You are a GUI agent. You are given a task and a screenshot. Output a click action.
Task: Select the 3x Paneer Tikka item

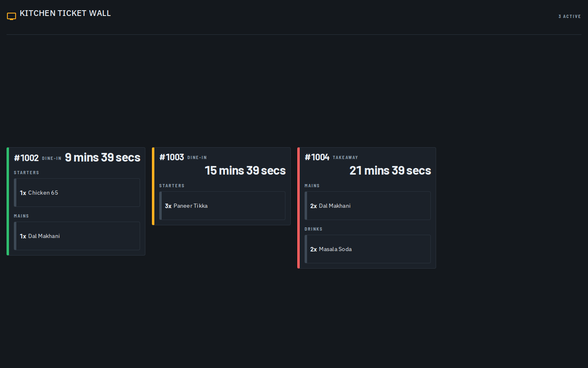[222, 206]
